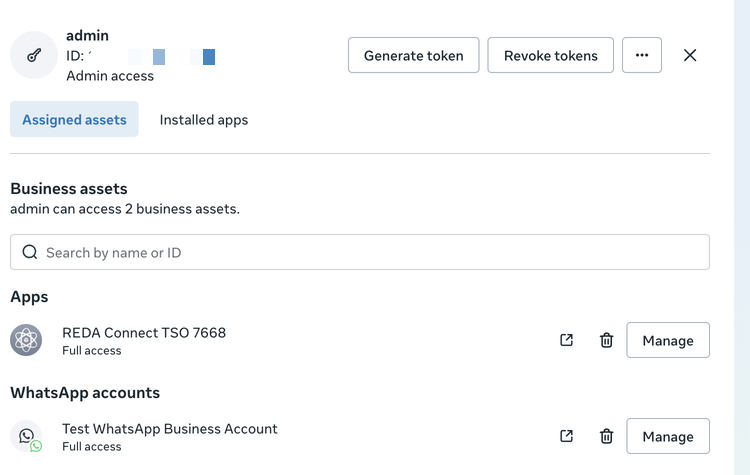Delete Test WhatsApp Business Account with trash icon
Image resolution: width=750 pixels, height=475 pixels.
[x=607, y=436]
